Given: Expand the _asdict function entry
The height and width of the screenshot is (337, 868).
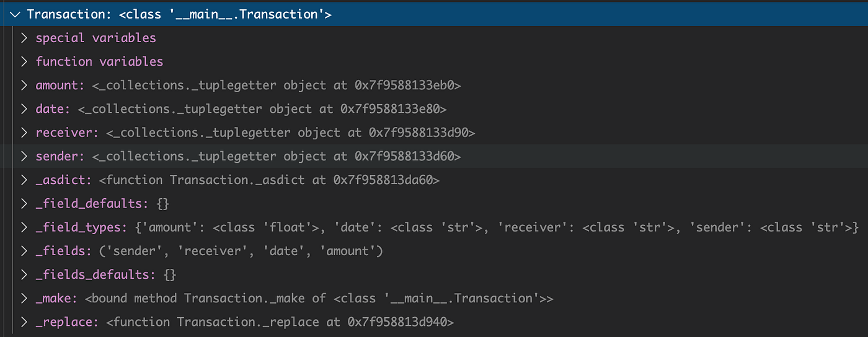Looking at the screenshot, I should pyautogui.click(x=24, y=180).
